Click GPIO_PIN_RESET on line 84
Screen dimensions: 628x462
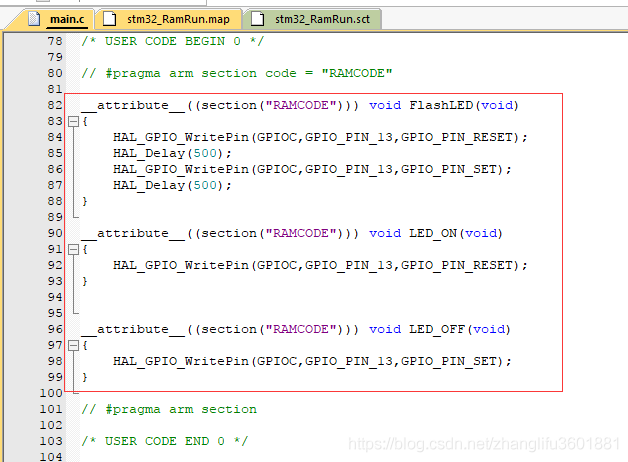tap(457, 137)
